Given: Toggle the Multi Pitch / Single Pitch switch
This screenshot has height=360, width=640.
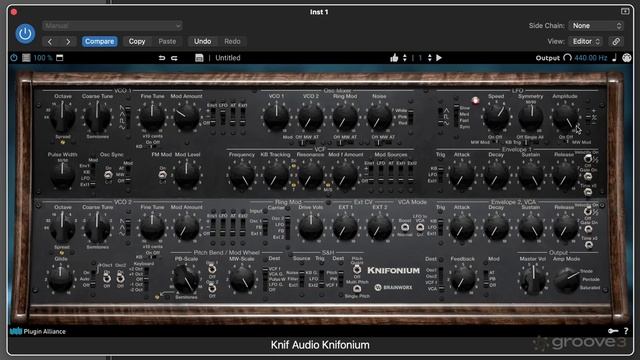Looking at the screenshot, I should 357,289.
